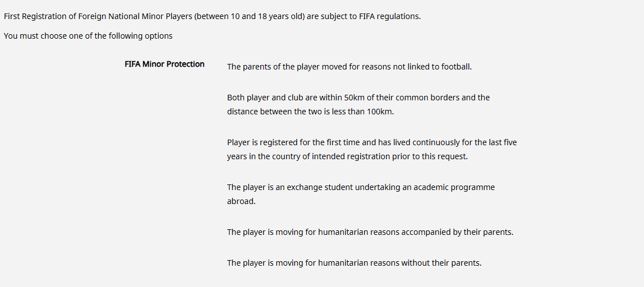Click the 'less than 100km' text line
The image size is (644, 287).
(x=311, y=112)
